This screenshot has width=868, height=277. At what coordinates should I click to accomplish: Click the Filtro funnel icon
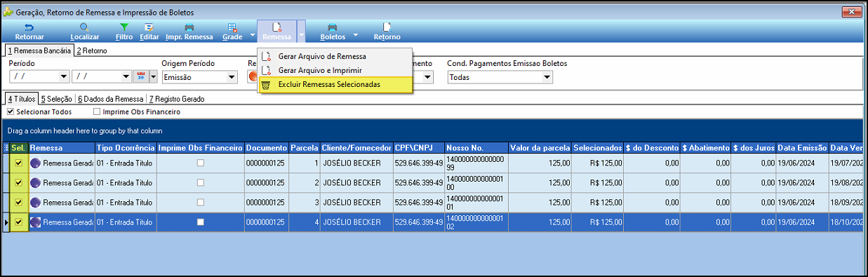point(124,27)
